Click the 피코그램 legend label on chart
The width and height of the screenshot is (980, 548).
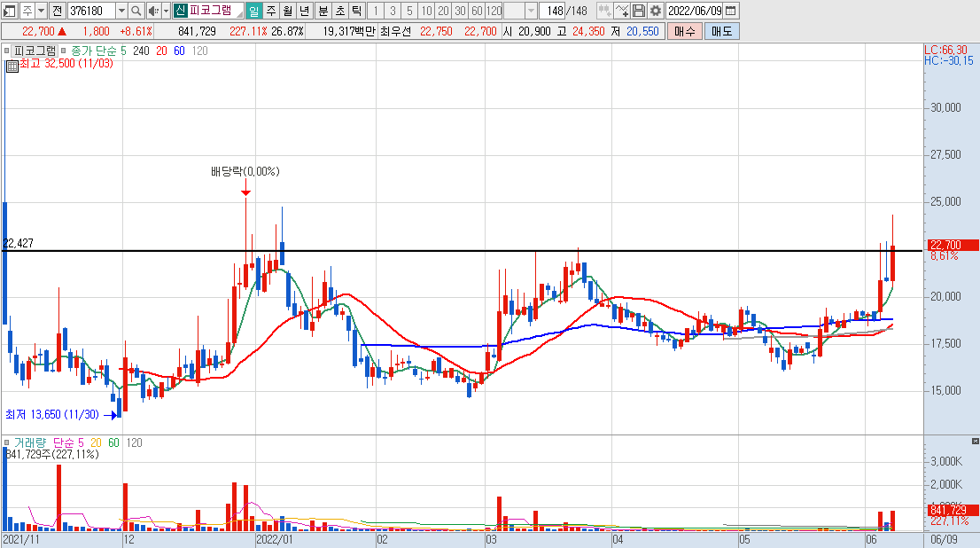coord(35,51)
